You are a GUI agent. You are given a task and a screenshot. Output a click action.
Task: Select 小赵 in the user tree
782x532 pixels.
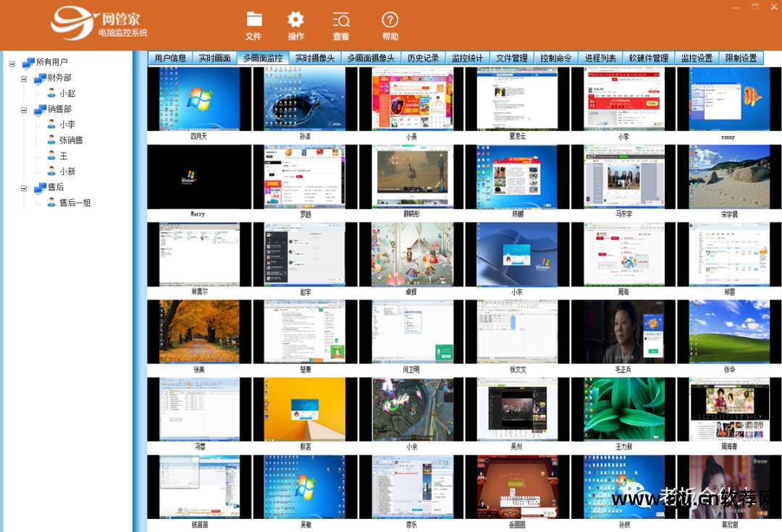[67, 93]
